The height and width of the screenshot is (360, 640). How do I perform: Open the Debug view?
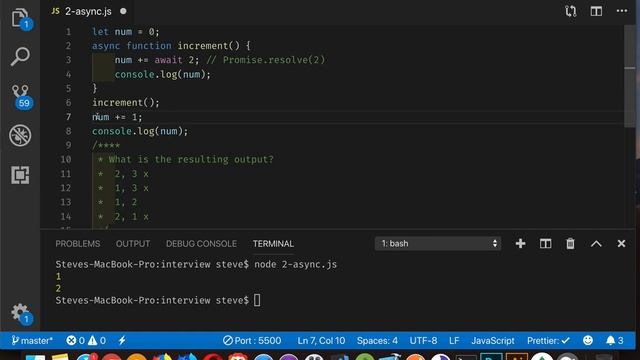(x=20, y=135)
